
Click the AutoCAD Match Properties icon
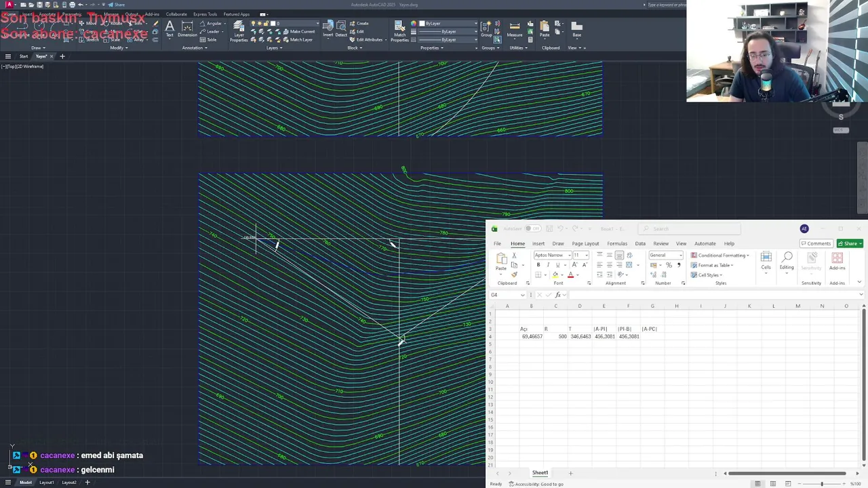click(x=400, y=27)
